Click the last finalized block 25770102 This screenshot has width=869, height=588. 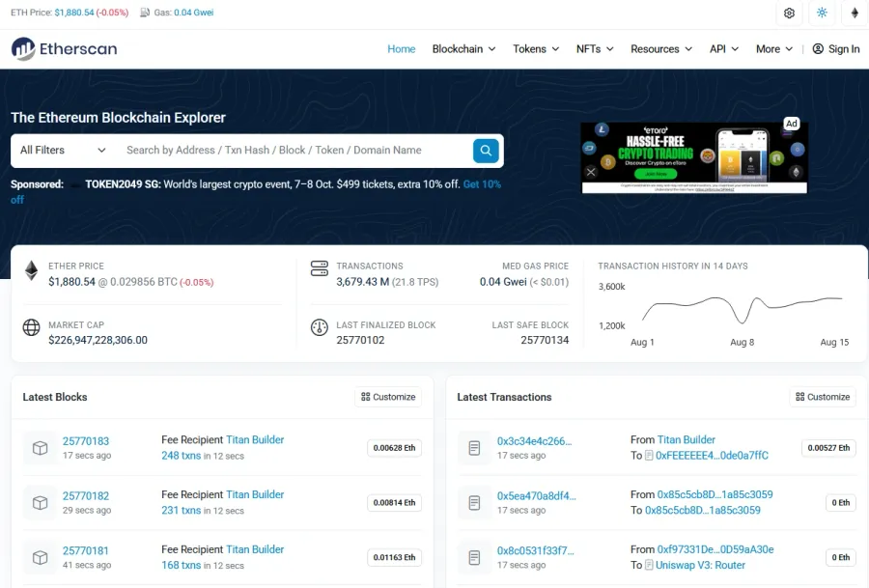point(360,340)
